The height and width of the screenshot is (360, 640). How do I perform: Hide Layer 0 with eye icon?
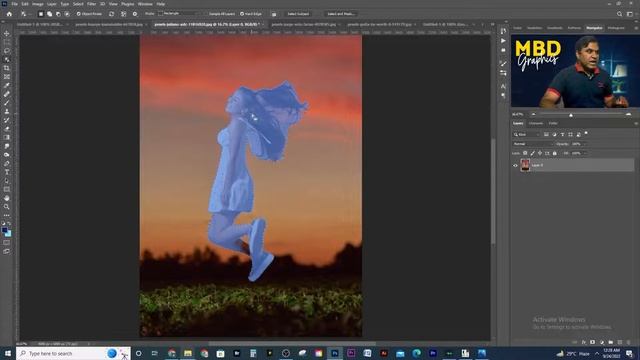click(x=515, y=165)
